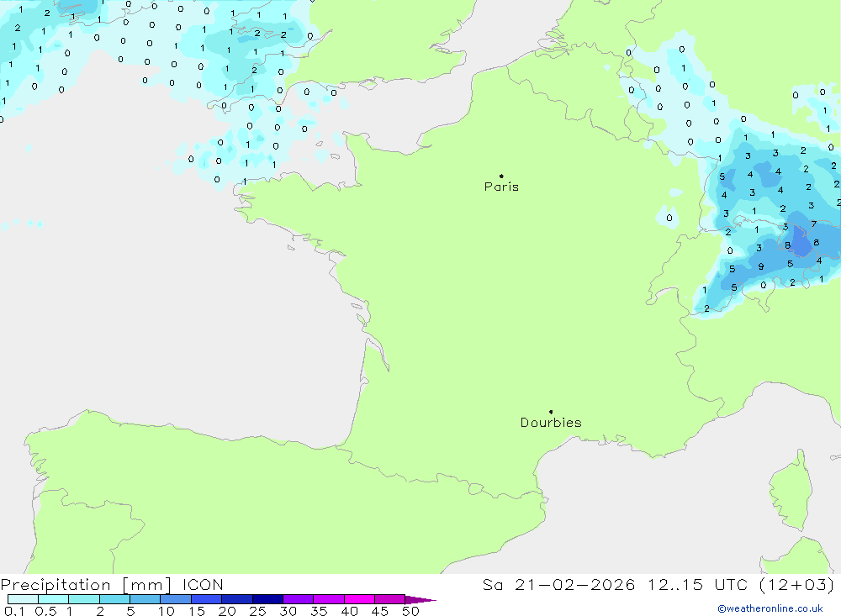
Task: Click the 40–45 mm magenta legend swatch
Action: coord(359,599)
